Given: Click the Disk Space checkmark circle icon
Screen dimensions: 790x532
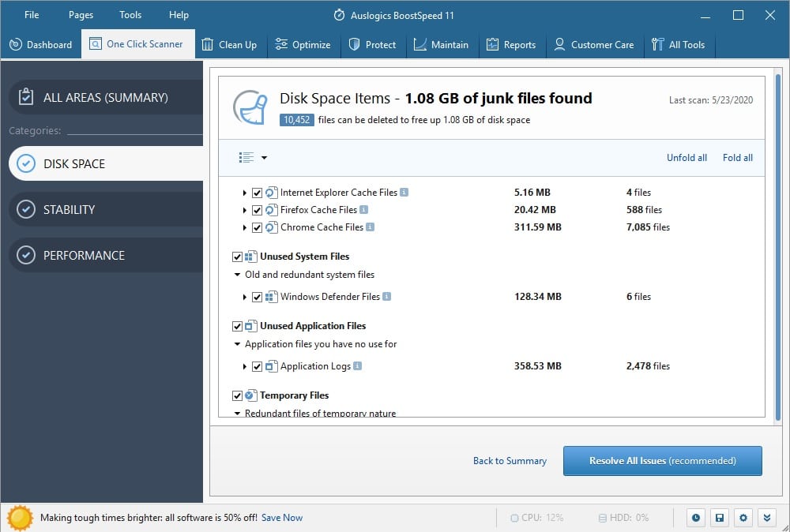Looking at the screenshot, I should 26,163.
